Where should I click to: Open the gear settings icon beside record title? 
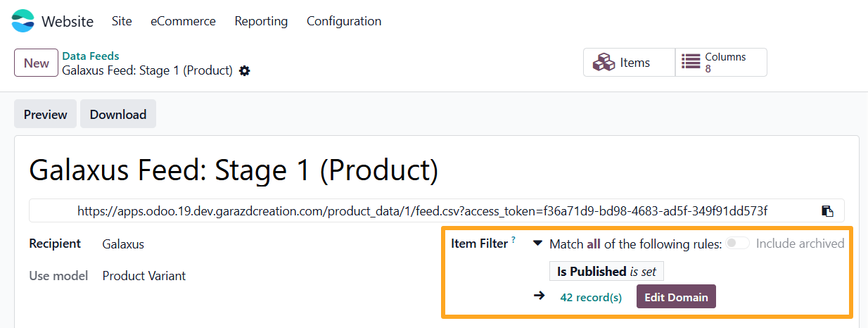(244, 71)
